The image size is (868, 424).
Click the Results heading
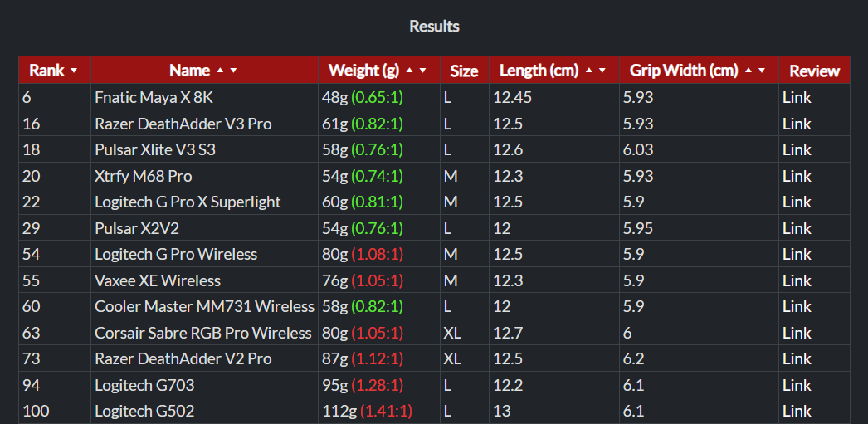pos(434,26)
